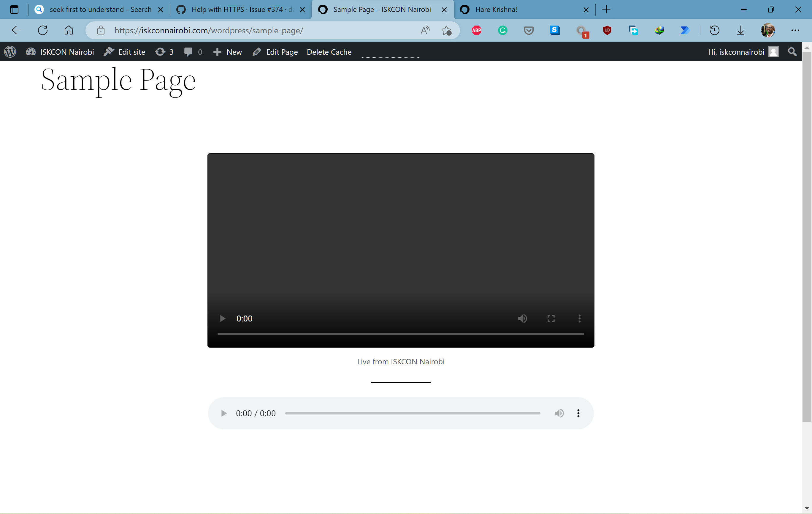This screenshot has width=812, height=514.
Task: Click the Read aloud icon
Action: tap(425, 30)
